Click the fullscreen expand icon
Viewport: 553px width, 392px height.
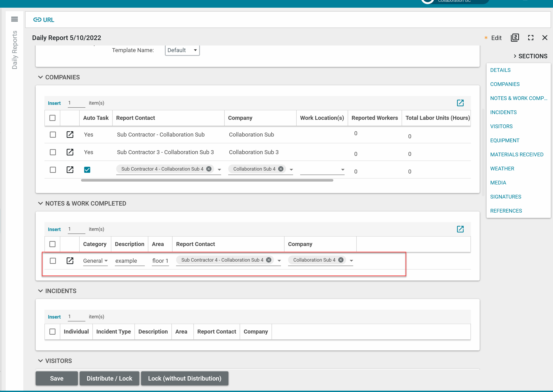point(531,38)
